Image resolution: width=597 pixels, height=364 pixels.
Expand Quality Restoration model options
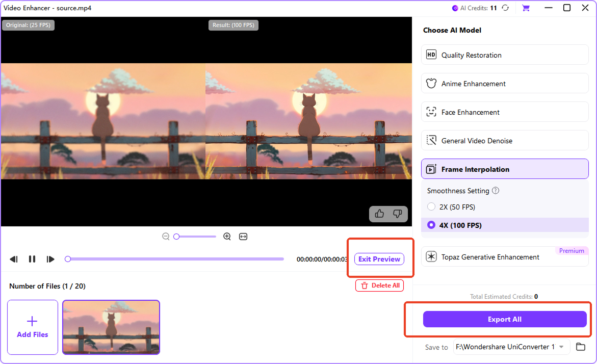coord(504,55)
